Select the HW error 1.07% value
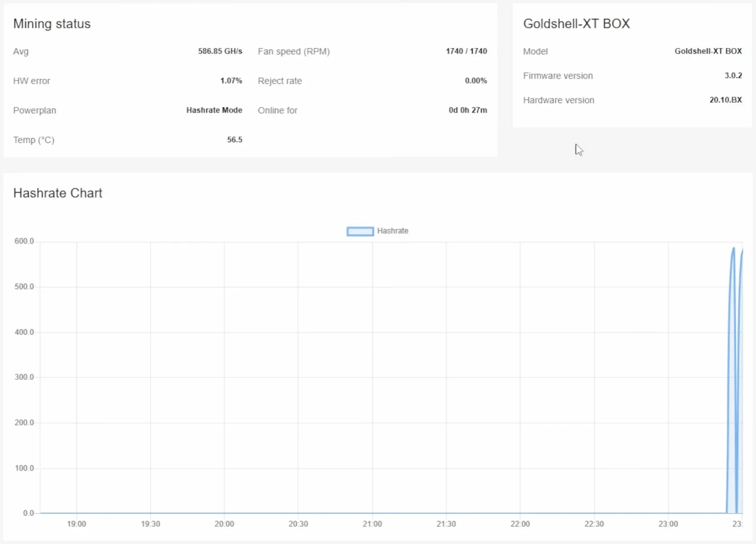Viewport: 756px width, 544px height. tap(231, 81)
